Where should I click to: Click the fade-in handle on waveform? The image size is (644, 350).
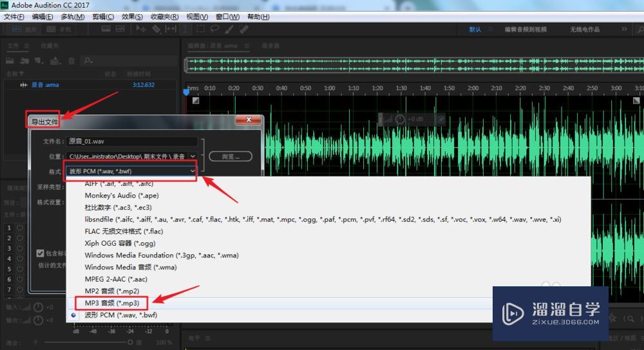click(x=196, y=100)
